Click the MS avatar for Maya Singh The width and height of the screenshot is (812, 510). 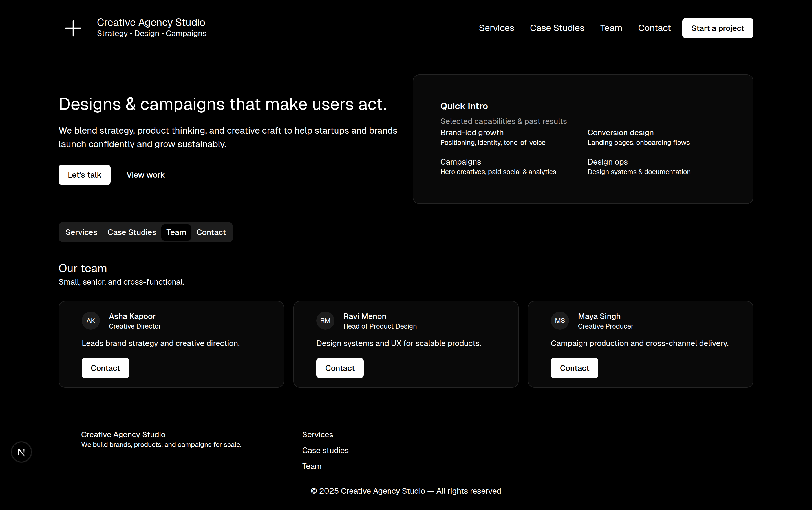point(560,321)
